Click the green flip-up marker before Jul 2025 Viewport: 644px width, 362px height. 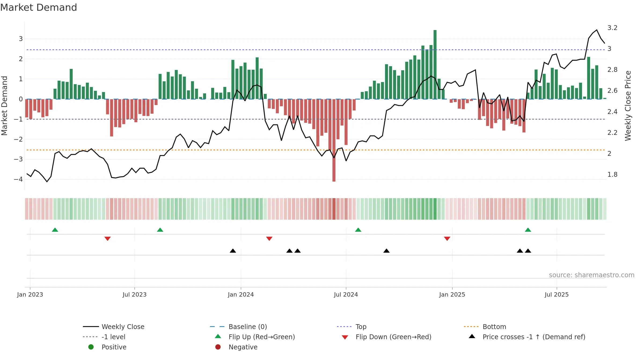pyautogui.click(x=528, y=230)
